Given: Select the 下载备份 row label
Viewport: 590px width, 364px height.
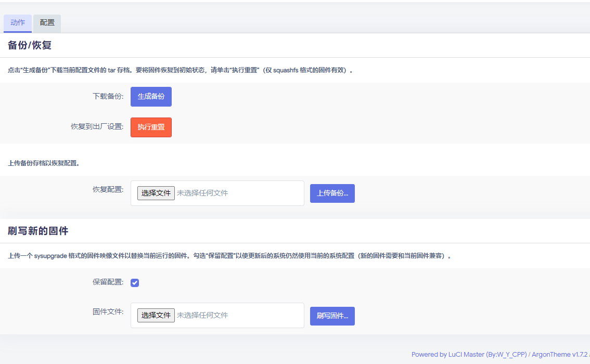Looking at the screenshot, I should coord(108,96).
